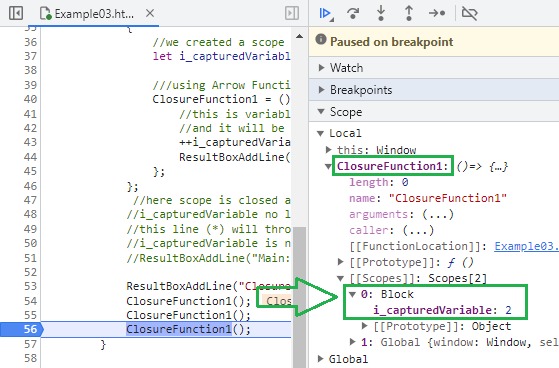
Task: Click the 'Paused on breakpoint' info icon
Action: click(x=321, y=39)
